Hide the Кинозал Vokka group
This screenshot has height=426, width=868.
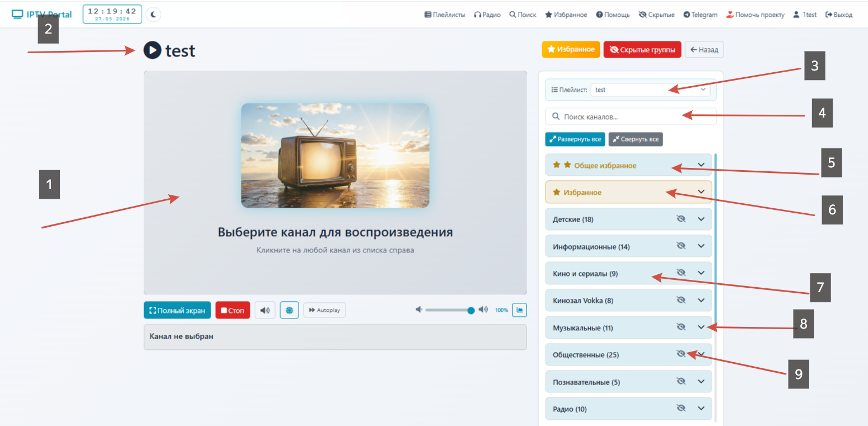click(x=681, y=300)
